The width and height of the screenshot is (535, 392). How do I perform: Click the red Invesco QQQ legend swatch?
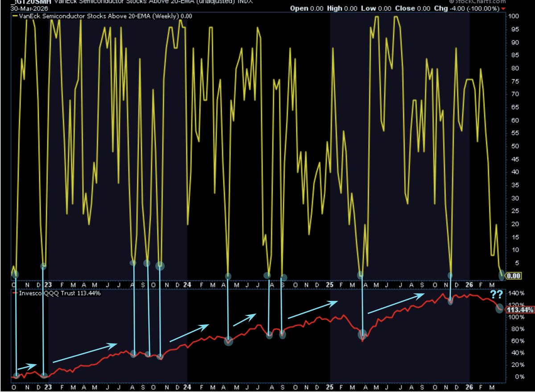[x=14, y=294]
